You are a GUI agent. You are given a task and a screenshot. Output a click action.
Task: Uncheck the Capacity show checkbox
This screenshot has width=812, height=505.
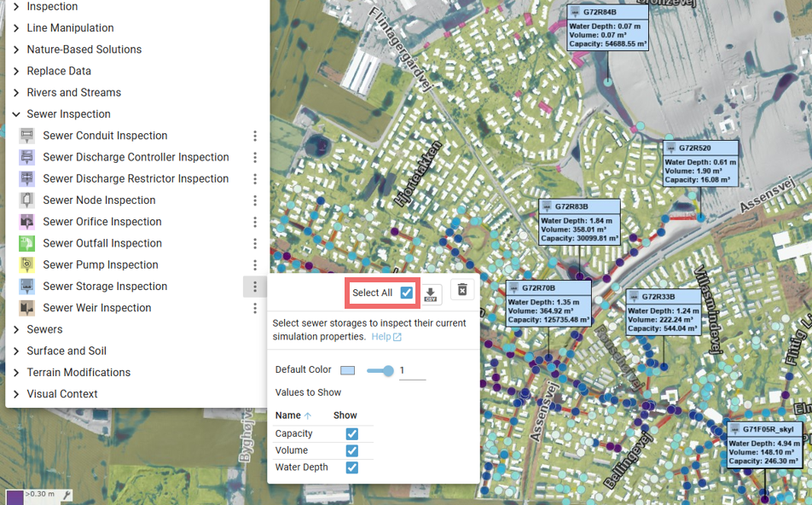[x=351, y=434]
